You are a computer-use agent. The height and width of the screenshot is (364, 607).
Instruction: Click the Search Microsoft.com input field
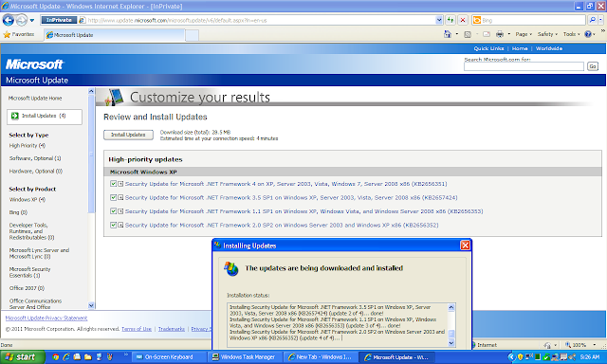(524, 66)
